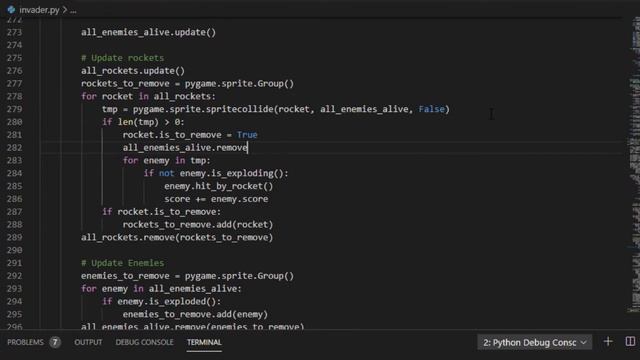Create a new terminal with plus icon
This screenshot has height=360, width=640.
[x=608, y=342]
